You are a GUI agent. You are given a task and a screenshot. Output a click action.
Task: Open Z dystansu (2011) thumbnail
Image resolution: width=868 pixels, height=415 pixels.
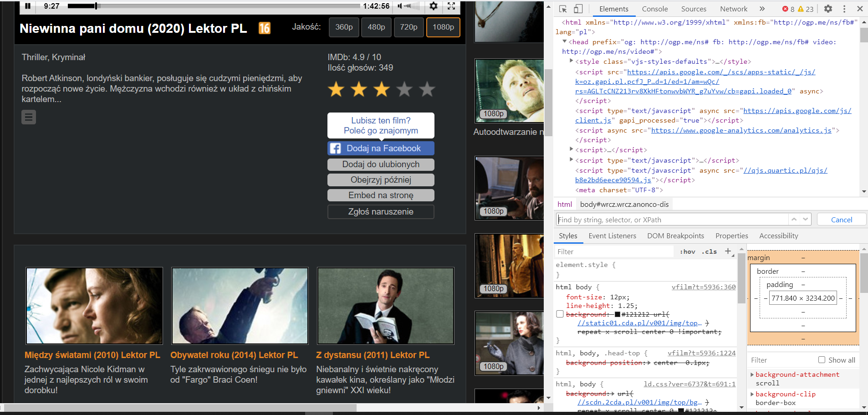(386, 306)
